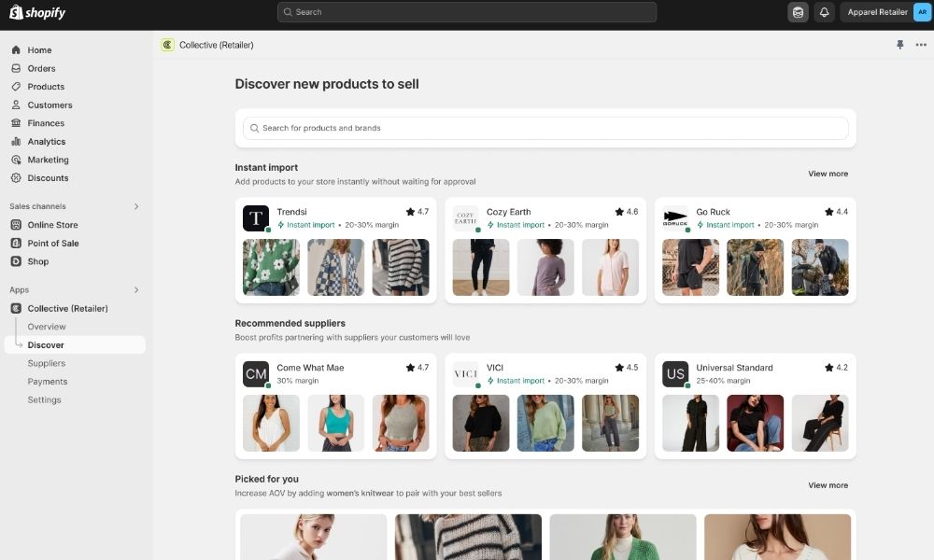Open the notifications bell
This screenshot has height=560, width=934.
[824, 12]
